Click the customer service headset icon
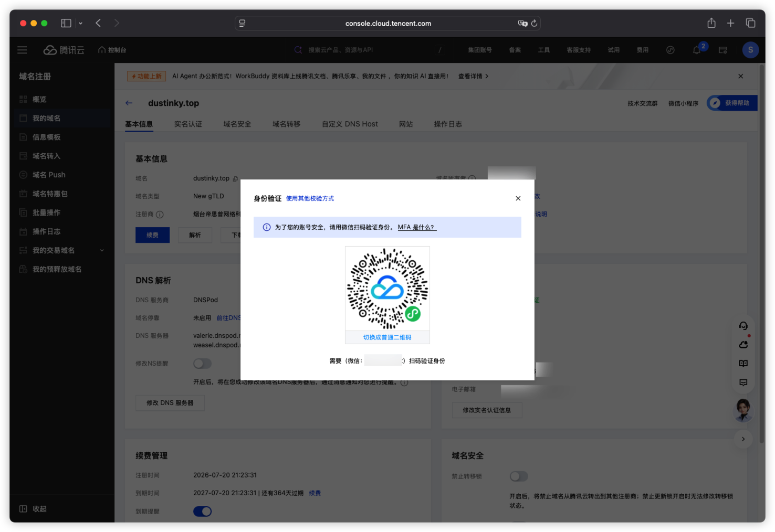Viewport: 775px width, 532px height. tap(743, 326)
